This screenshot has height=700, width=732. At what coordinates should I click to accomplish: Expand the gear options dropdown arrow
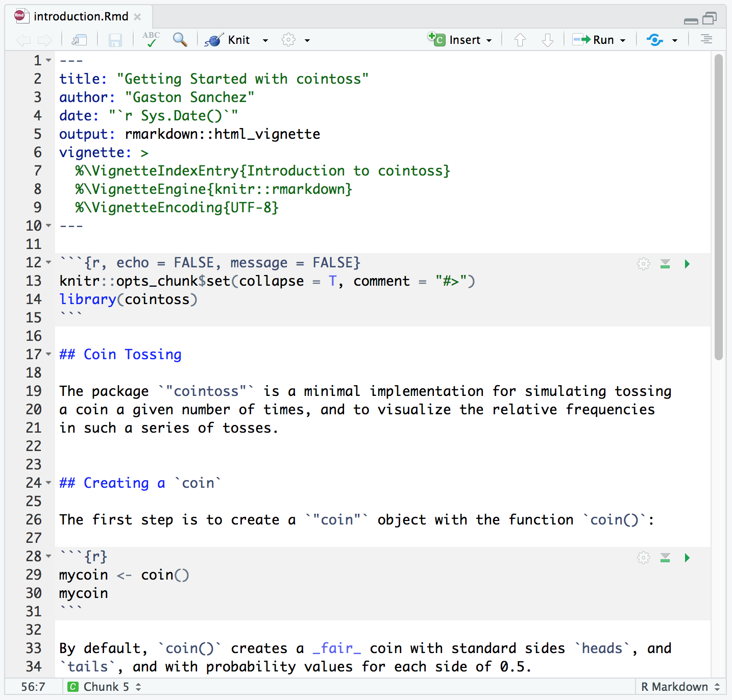[x=307, y=40]
